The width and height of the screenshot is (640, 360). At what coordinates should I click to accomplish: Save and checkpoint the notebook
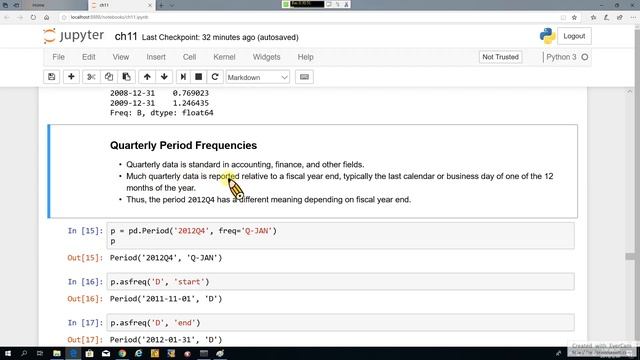51,77
